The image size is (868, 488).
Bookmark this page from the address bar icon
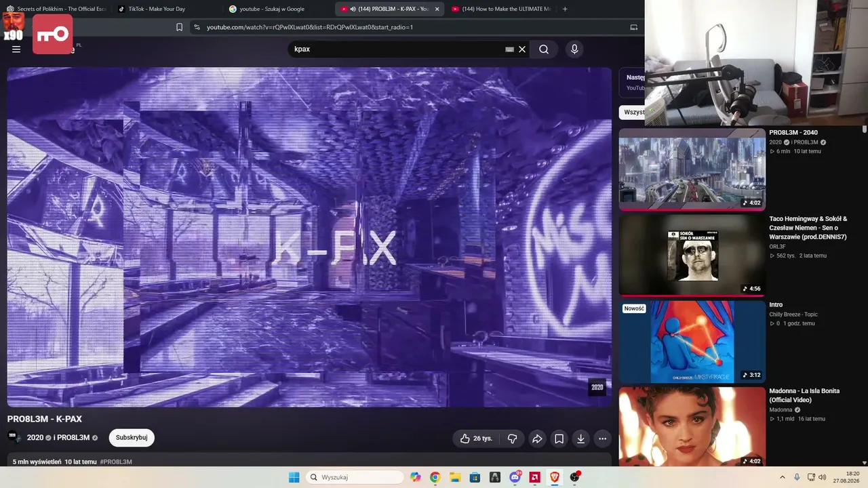pyautogui.click(x=179, y=27)
